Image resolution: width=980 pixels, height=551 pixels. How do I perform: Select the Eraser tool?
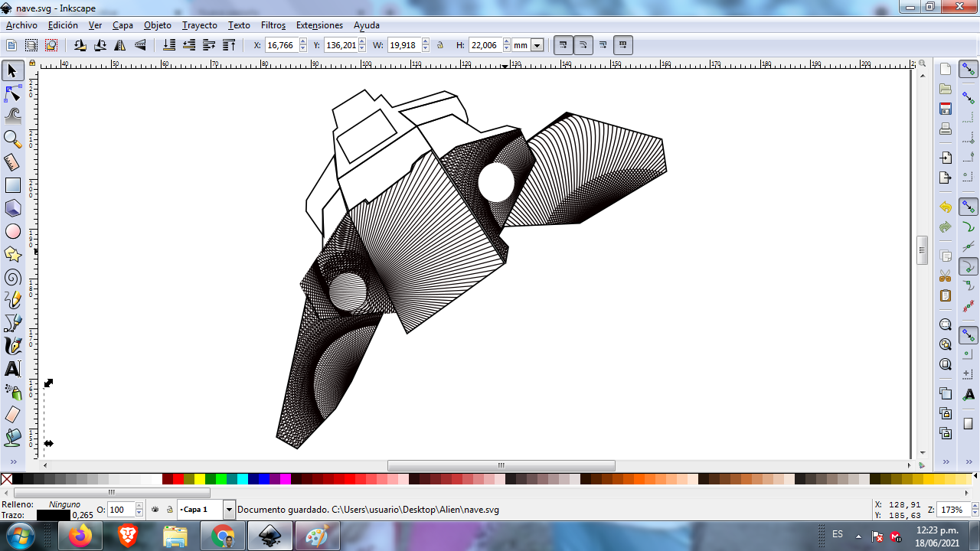pos(12,415)
